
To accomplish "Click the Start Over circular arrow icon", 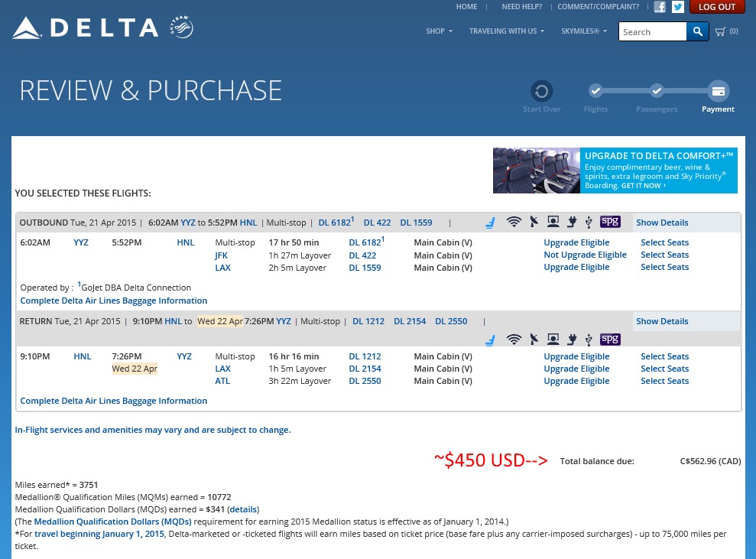I will pos(541,92).
